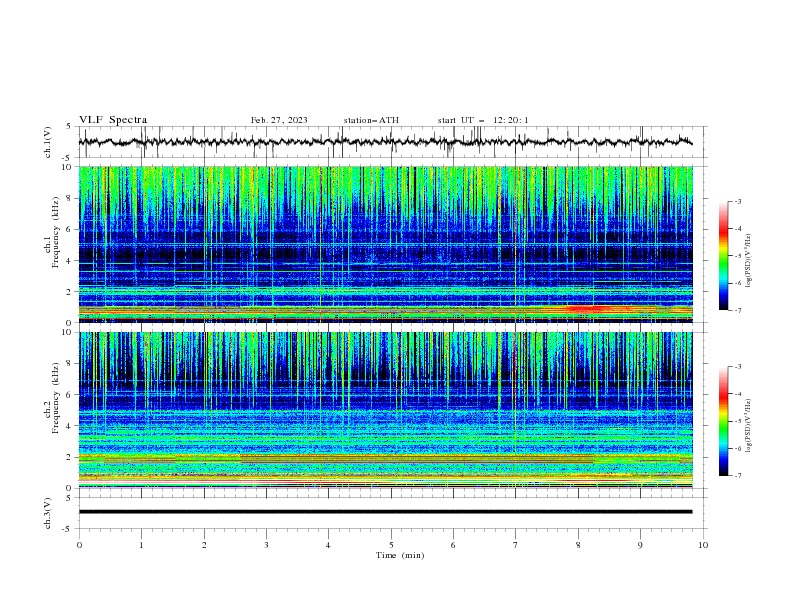
Task: Click the "5" tick on ch.3(V) axis
Action: point(69,497)
